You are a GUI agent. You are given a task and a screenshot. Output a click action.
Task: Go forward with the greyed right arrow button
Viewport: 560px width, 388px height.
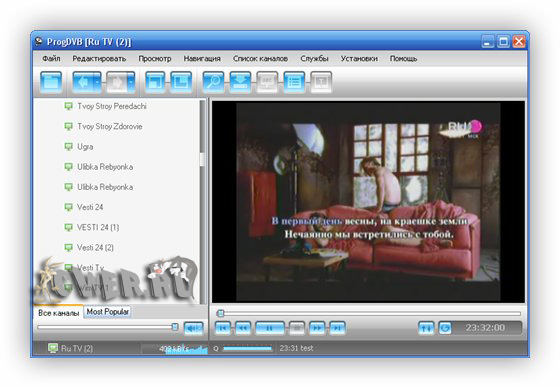pos(117,82)
